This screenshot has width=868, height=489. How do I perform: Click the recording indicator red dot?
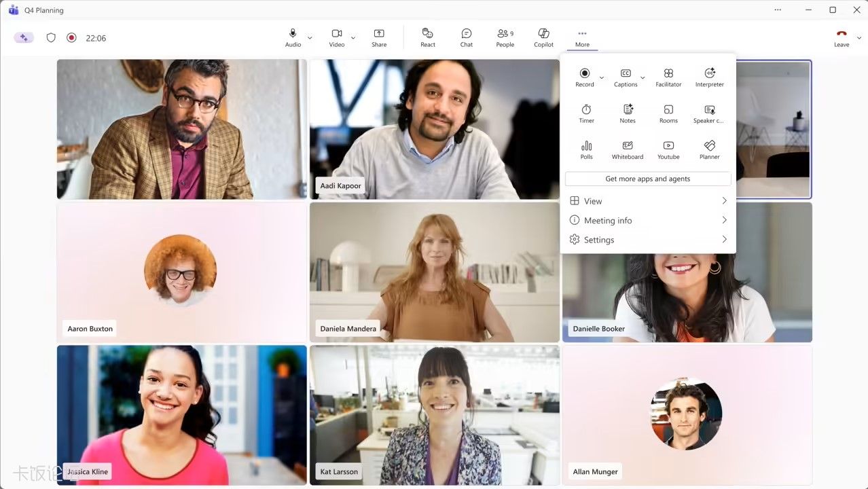[x=71, y=37]
